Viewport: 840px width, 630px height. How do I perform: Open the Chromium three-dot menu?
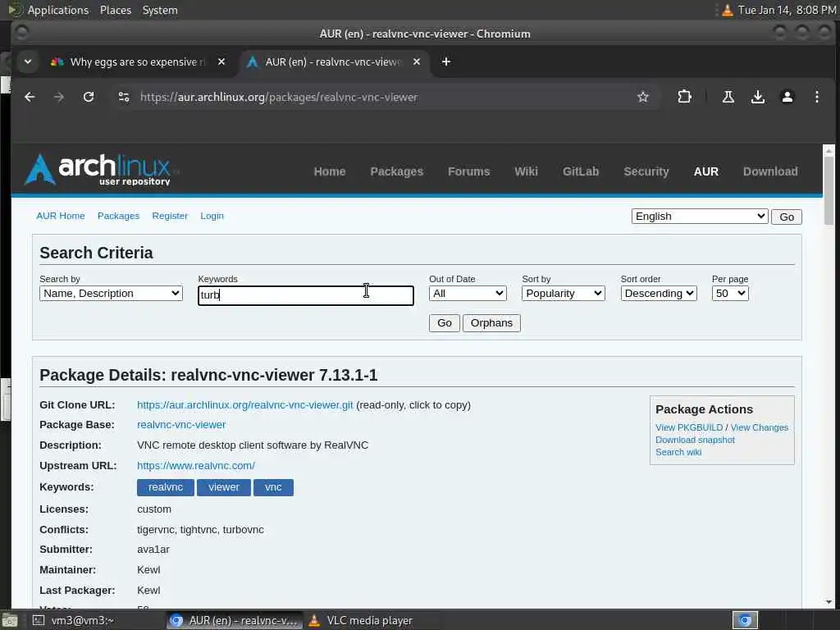(816, 97)
